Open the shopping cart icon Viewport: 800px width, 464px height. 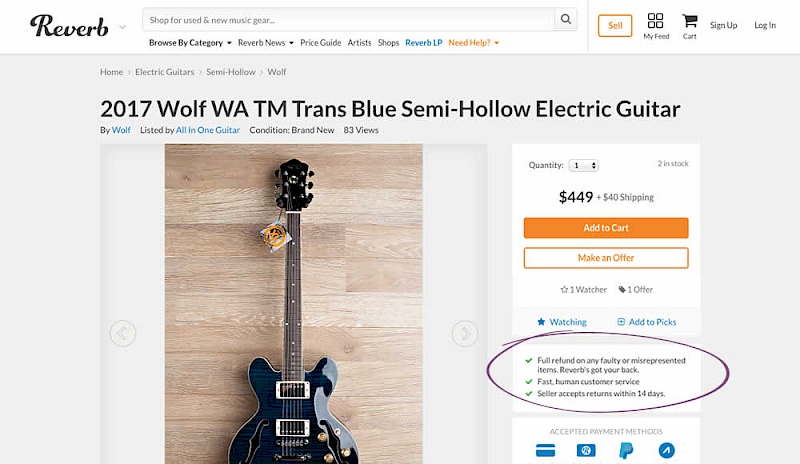(690, 21)
